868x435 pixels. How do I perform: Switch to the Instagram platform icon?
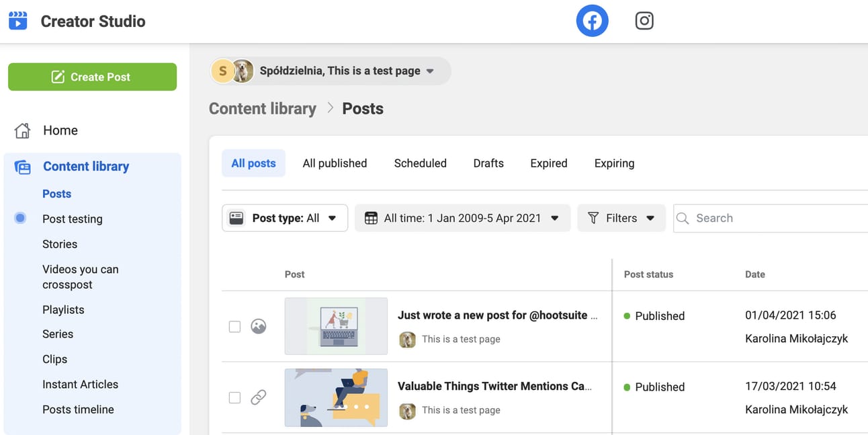click(644, 22)
